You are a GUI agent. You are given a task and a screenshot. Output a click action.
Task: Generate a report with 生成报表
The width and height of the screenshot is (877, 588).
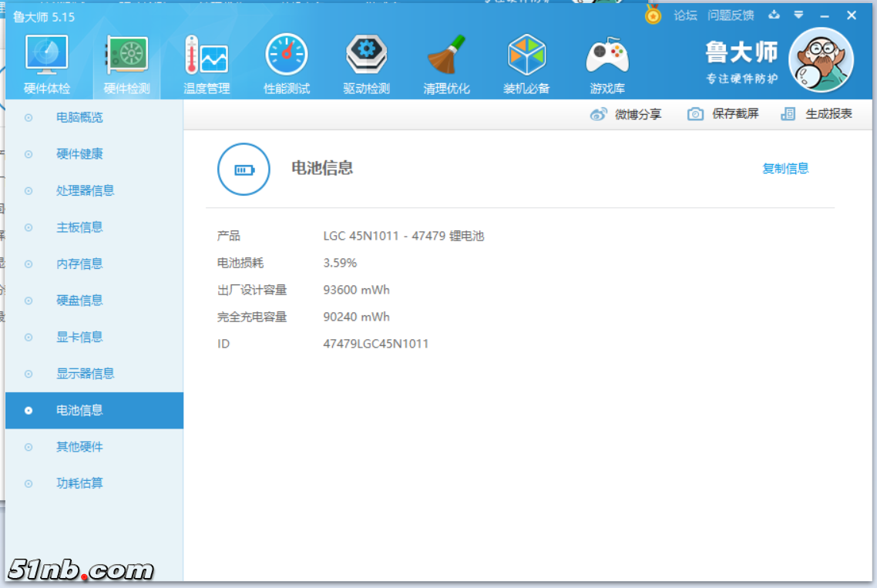point(817,114)
